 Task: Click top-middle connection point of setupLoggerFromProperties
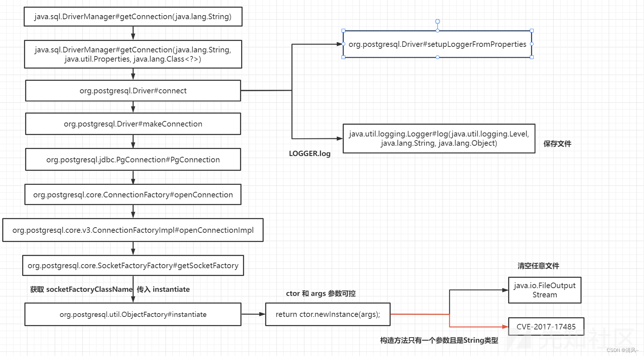tap(438, 31)
